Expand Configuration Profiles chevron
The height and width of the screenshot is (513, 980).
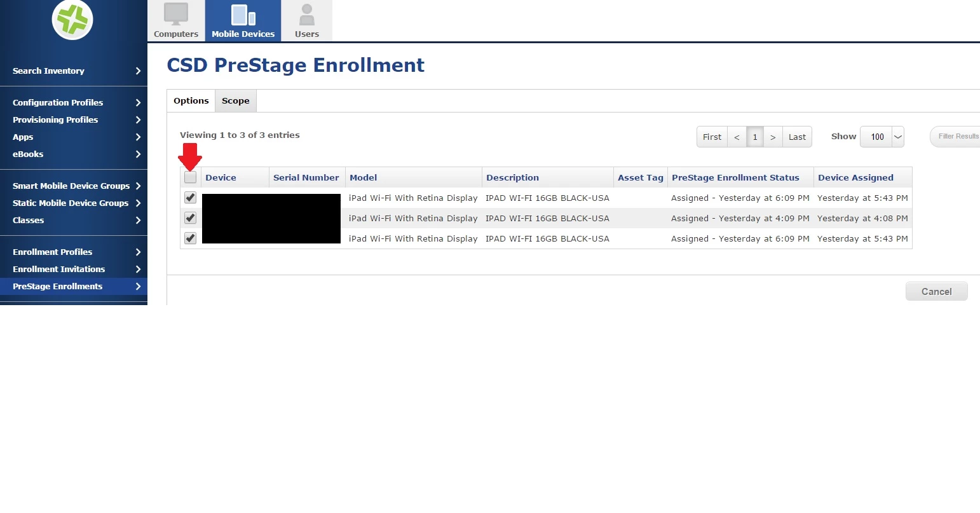tap(138, 102)
